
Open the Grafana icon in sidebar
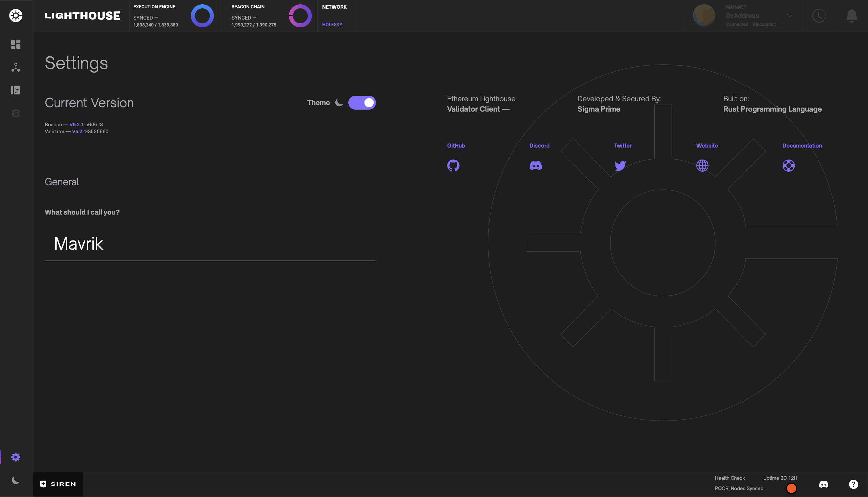(x=16, y=113)
